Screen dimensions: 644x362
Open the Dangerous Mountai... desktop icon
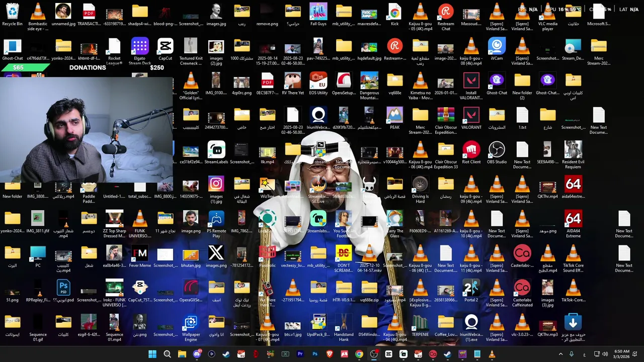(369, 86)
